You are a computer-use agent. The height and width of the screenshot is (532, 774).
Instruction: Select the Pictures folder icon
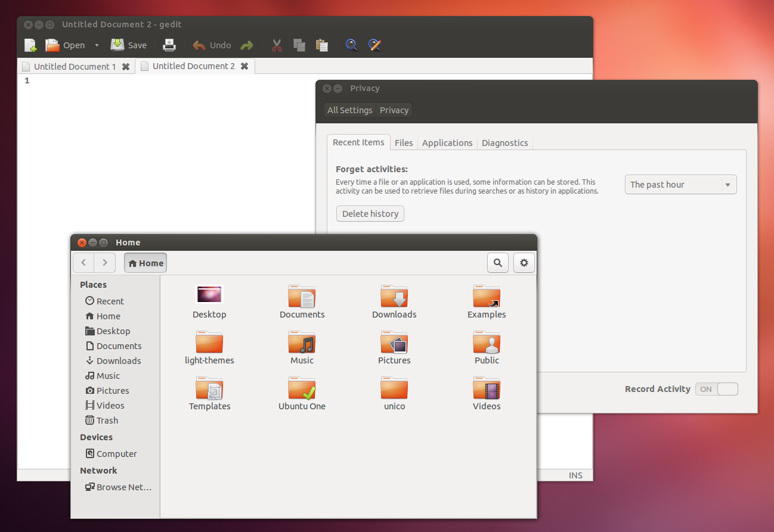point(394,341)
